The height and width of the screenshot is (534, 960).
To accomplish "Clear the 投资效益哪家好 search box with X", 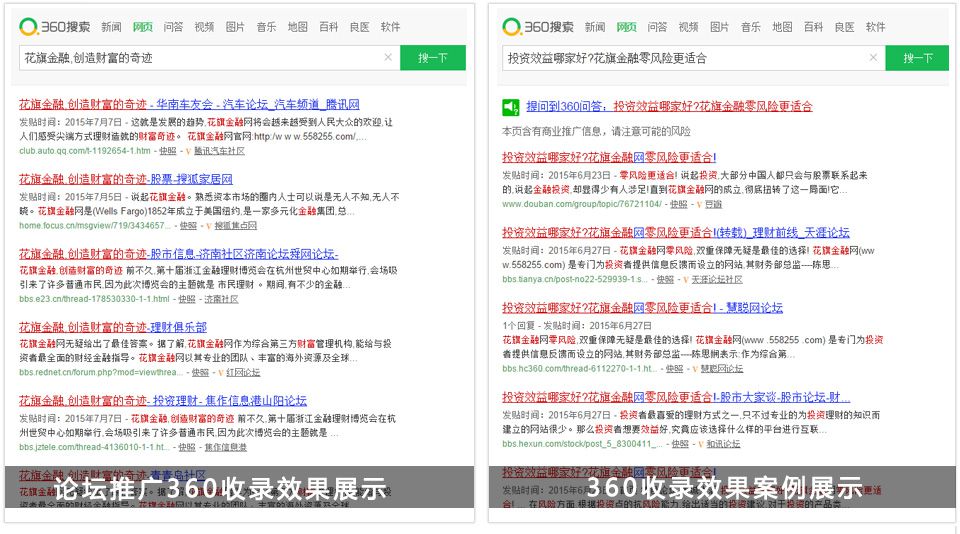I will [873, 58].
